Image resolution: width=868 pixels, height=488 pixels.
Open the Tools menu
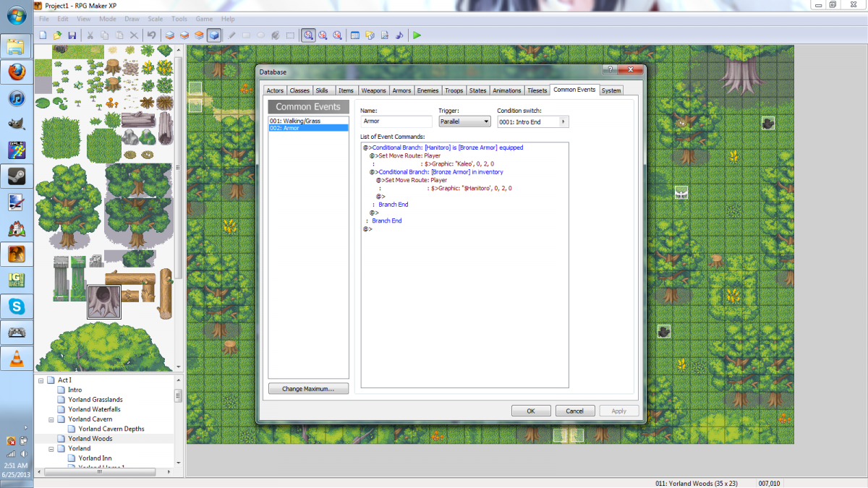click(x=179, y=19)
